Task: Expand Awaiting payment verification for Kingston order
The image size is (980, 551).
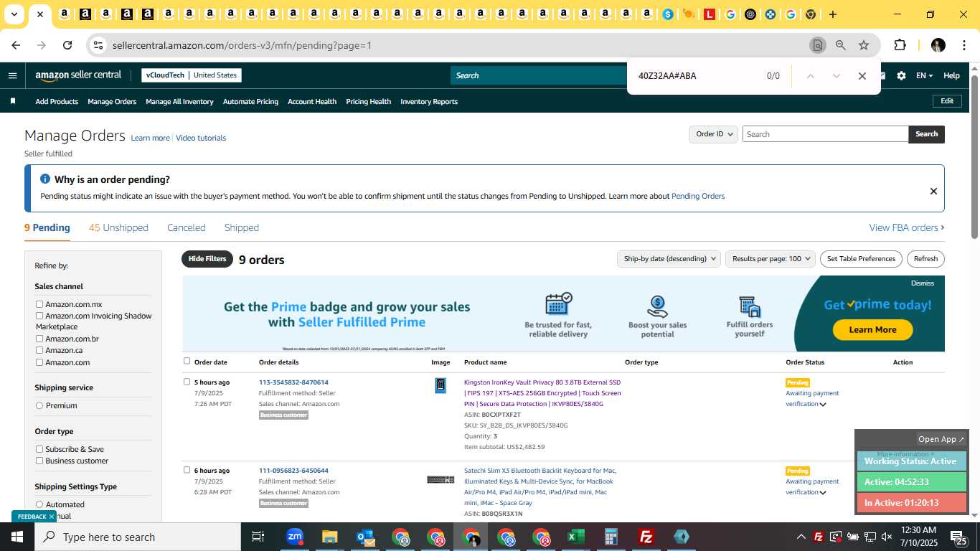Action: [823, 404]
